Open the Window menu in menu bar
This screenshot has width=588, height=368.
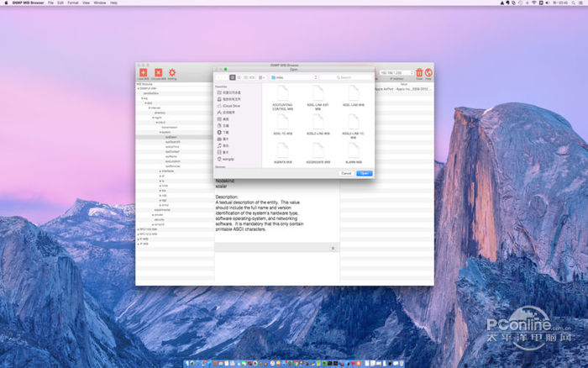click(100, 3)
